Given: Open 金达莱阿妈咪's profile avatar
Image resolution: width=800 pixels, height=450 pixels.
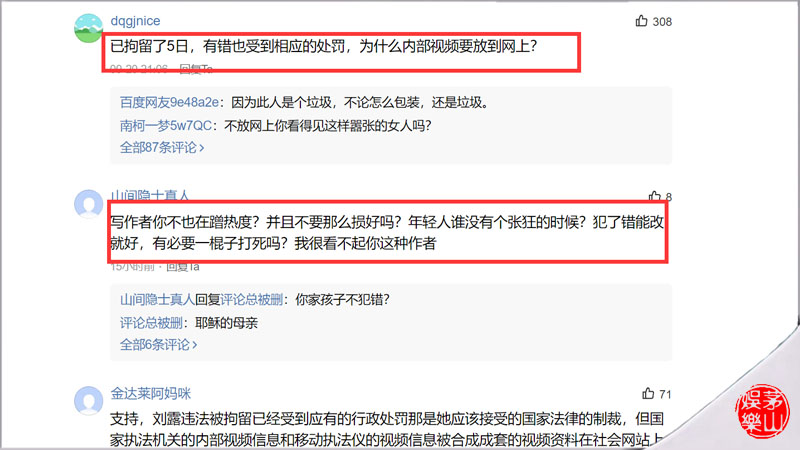Looking at the screenshot, I should 89,401.
